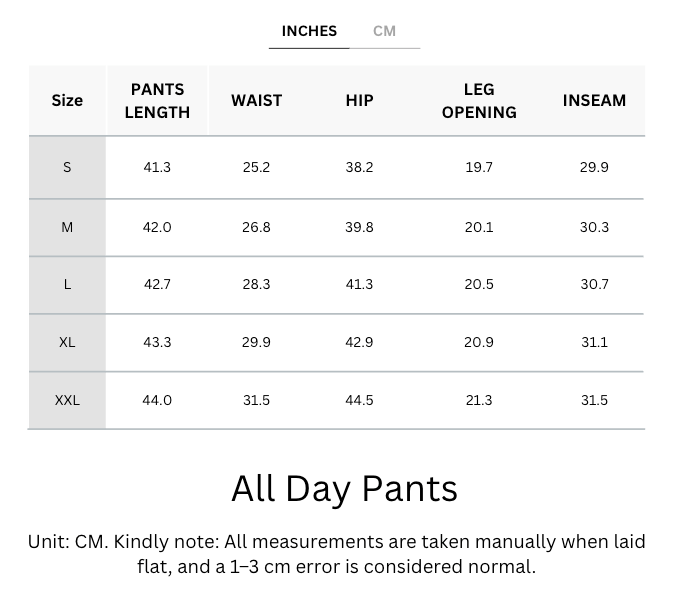Select the XL size row label
This screenshot has width=675, height=594.
click(67, 342)
